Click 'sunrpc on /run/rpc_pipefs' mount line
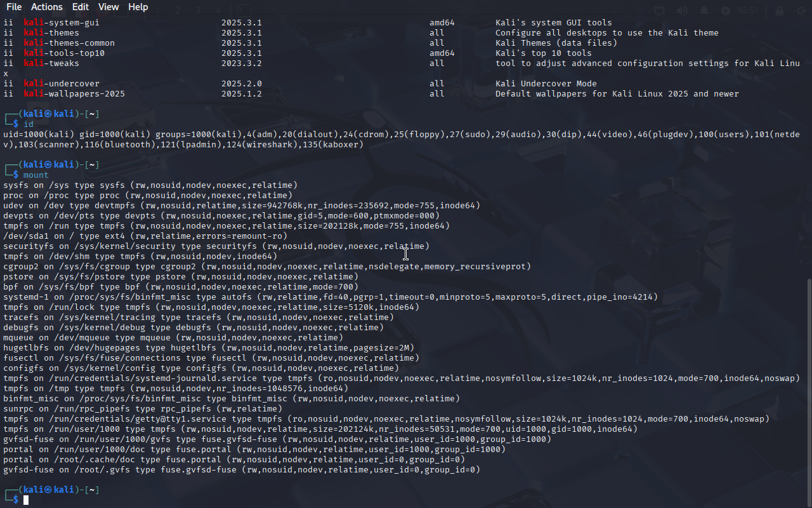This screenshot has width=812, height=508. pos(143,408)
